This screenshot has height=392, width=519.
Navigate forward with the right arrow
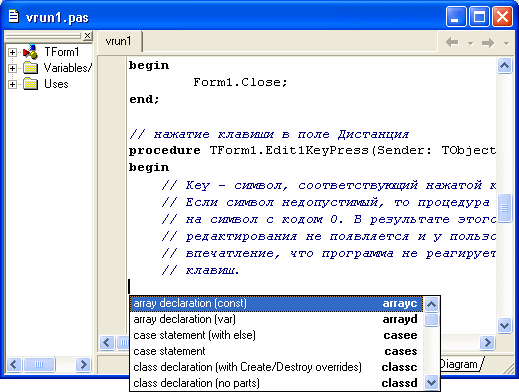click(488, 43)
